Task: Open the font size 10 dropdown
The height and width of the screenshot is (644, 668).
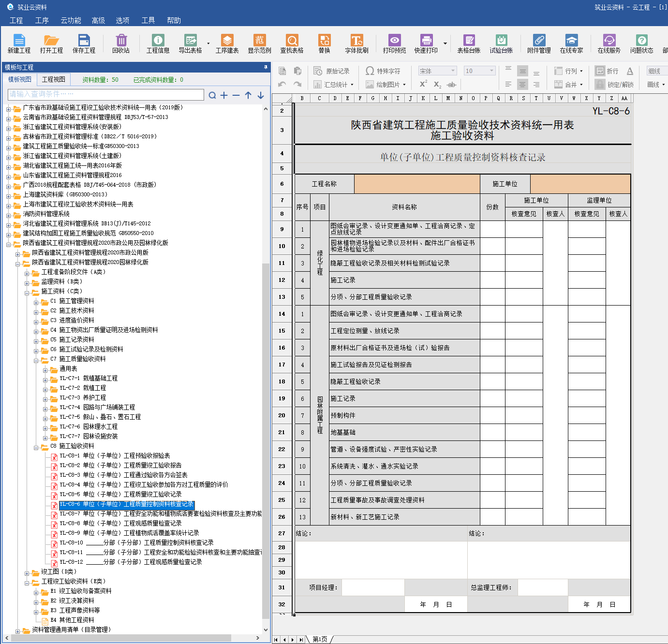Action: (x=480, y=71)
